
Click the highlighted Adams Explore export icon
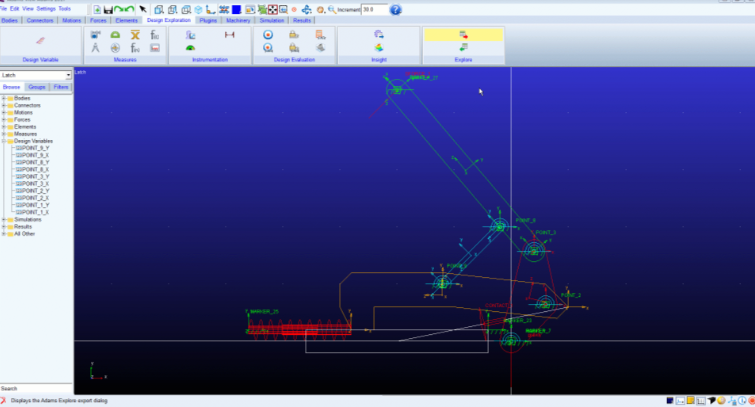point(463,34)
